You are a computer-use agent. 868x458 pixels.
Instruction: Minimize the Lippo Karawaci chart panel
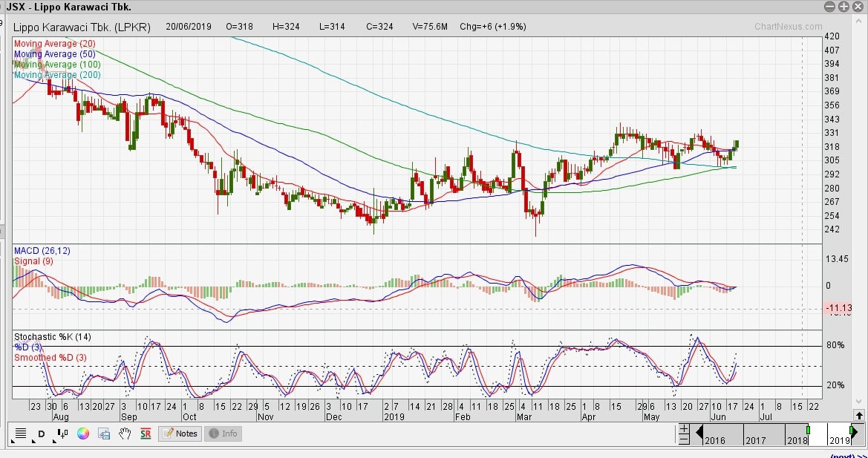829,7
